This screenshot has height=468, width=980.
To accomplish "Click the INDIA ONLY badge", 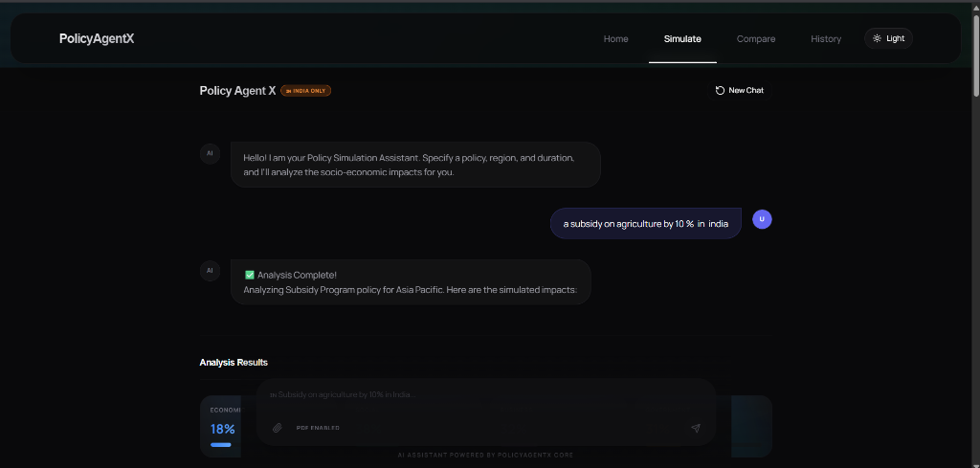I will 305,91.
